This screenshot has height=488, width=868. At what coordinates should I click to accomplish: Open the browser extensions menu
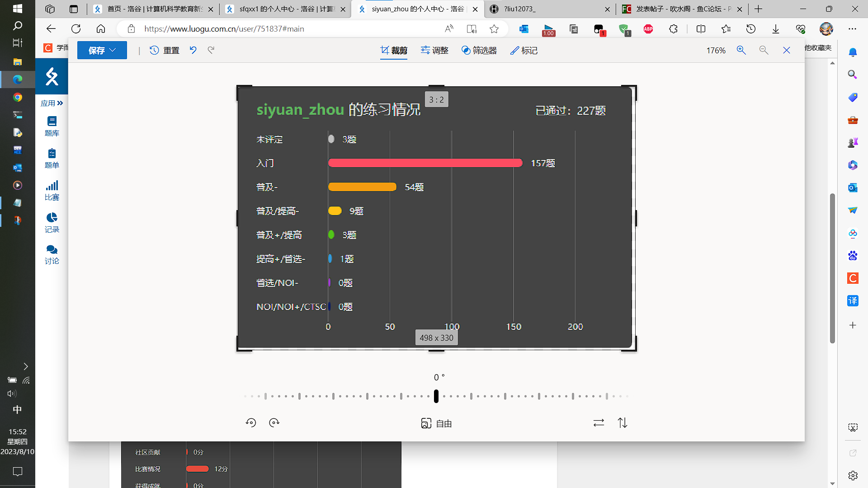[x=673, y=29]
